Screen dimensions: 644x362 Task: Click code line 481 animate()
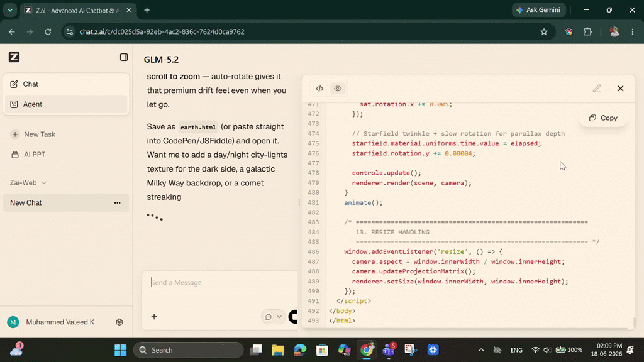pos(363,203)
